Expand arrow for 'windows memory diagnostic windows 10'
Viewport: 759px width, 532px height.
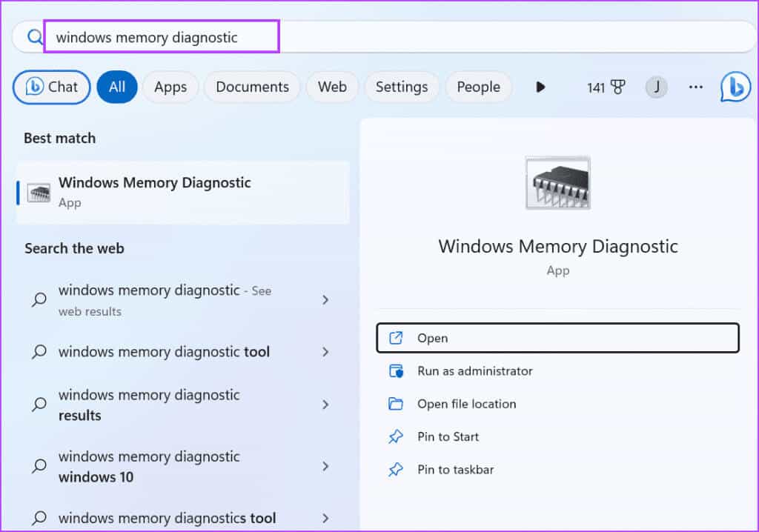[325, 466]
